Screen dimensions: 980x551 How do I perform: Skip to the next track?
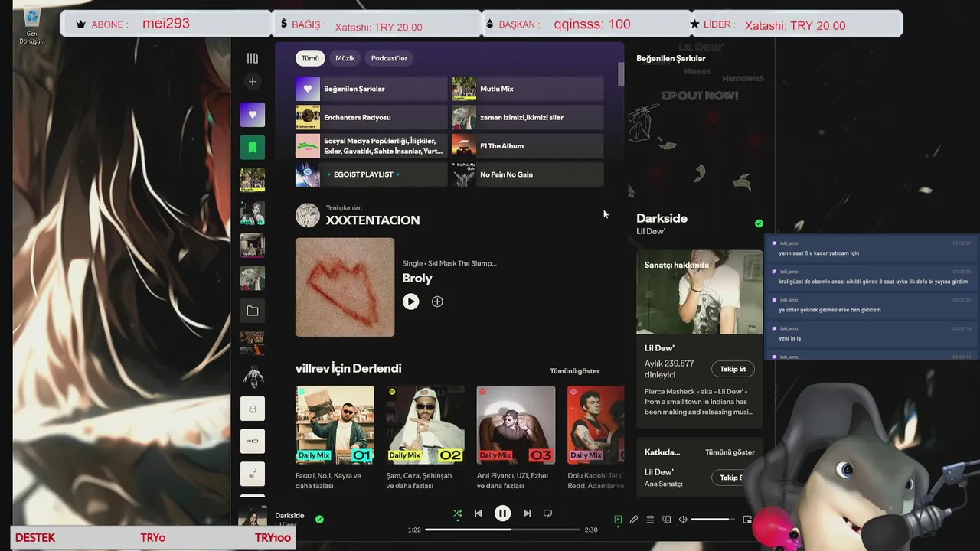pos(527,514)
